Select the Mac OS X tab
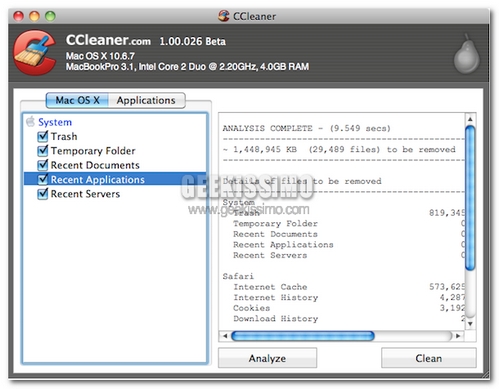This screenshot has width=499, height=389. click(77, 100)
